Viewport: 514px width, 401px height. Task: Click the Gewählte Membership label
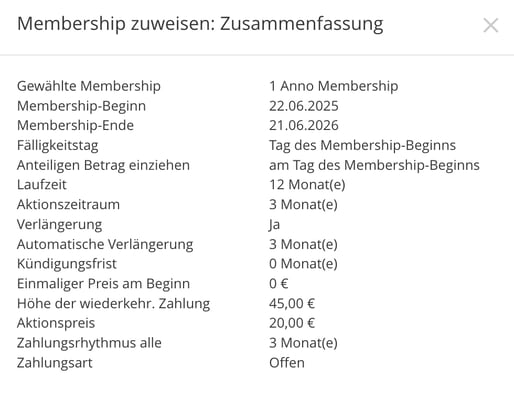coord(89,86)
